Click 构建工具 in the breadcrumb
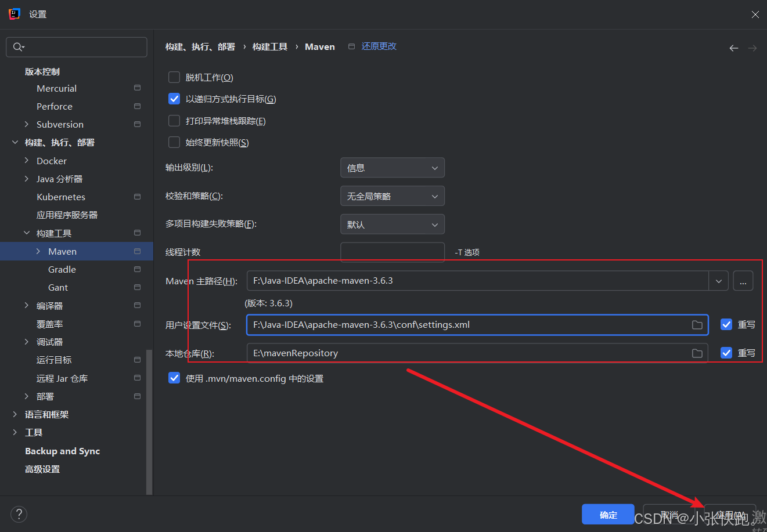The width and height of the screenshot is (767, 532). (270, 46)
